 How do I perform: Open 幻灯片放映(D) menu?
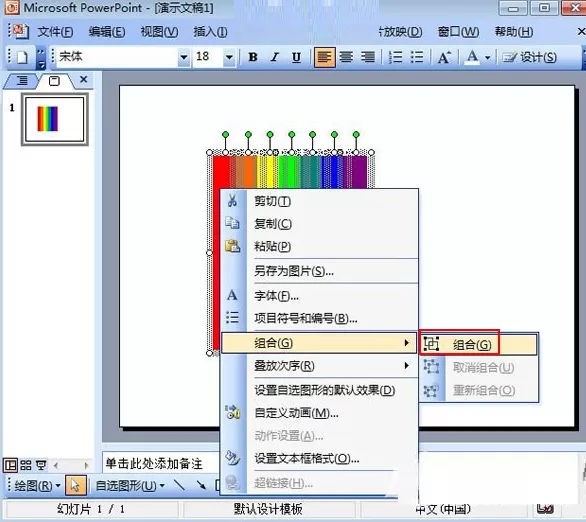(400, 32)
